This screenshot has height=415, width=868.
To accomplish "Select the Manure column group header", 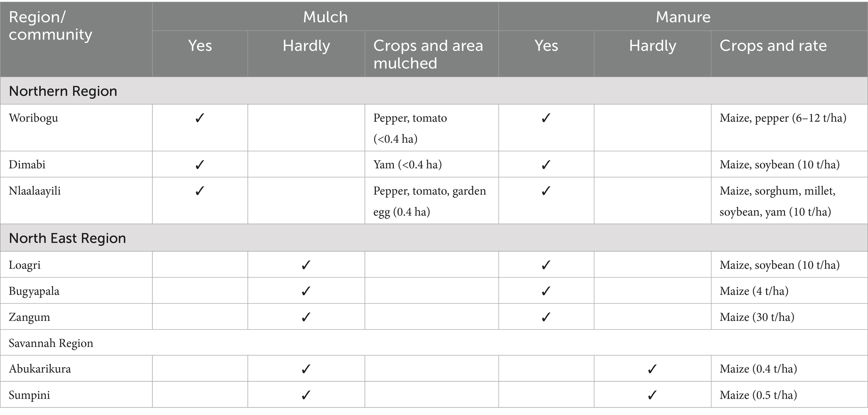I will 683,17.
